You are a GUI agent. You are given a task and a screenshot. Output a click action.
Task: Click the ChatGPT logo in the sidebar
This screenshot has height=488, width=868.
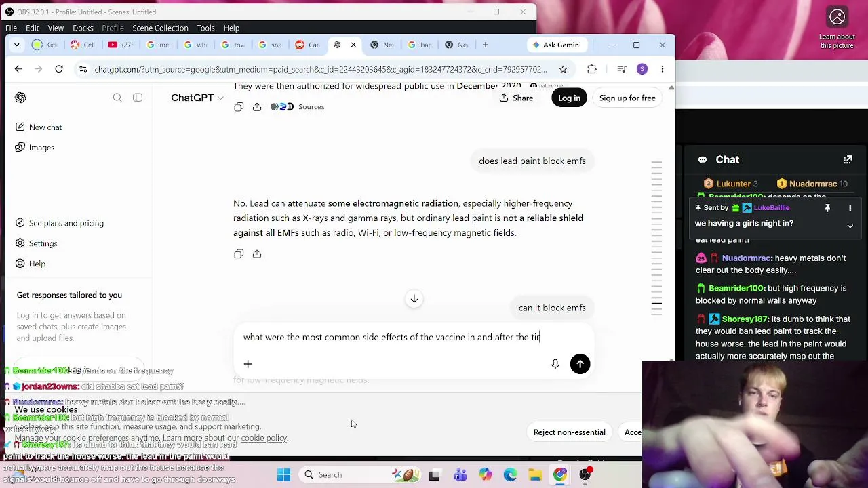(x=20, y=98)
